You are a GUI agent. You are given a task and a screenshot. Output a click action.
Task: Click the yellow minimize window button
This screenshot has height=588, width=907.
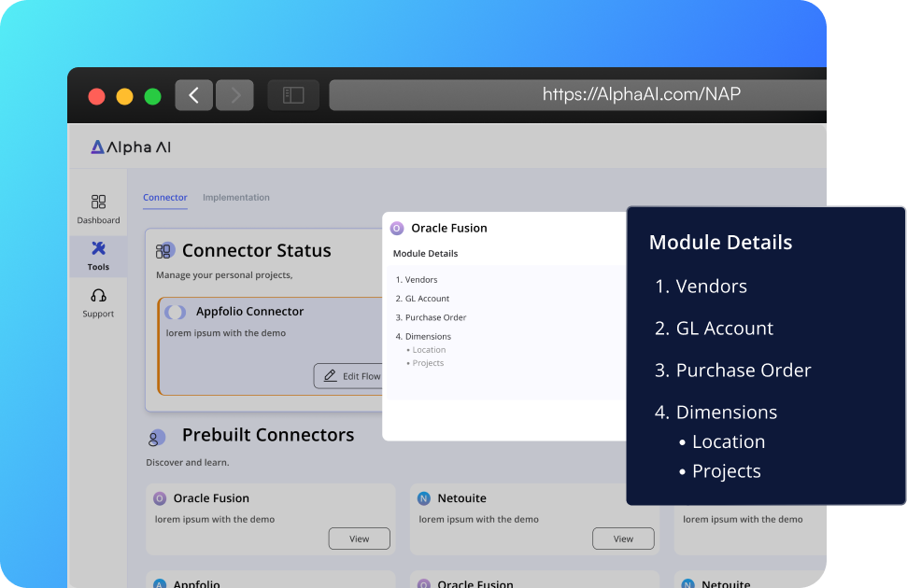tap(124, 96)
